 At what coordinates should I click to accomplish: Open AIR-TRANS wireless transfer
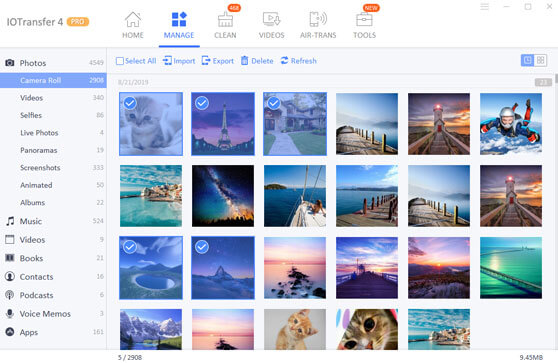point(318,25)
